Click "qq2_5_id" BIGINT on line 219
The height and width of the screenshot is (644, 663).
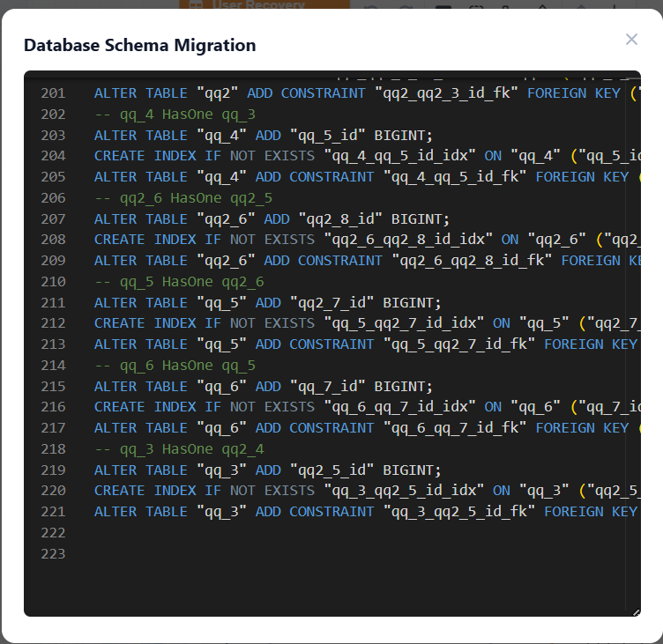click(365, 470)
